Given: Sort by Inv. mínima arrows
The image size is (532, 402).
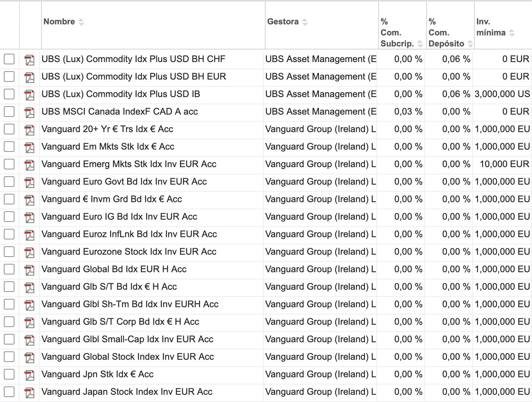Looking at the screenshot, I should point(512,33).
